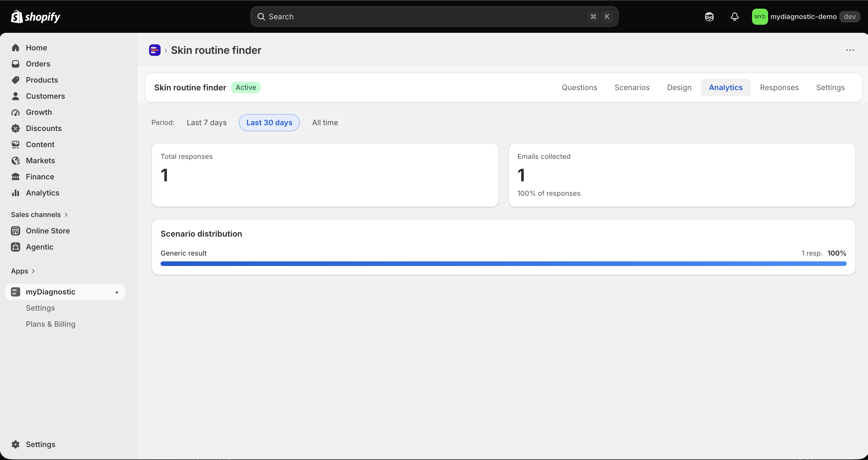Open Agentic sales channel
The width and height of the screenshot is (868, 460).
point(65,247)
